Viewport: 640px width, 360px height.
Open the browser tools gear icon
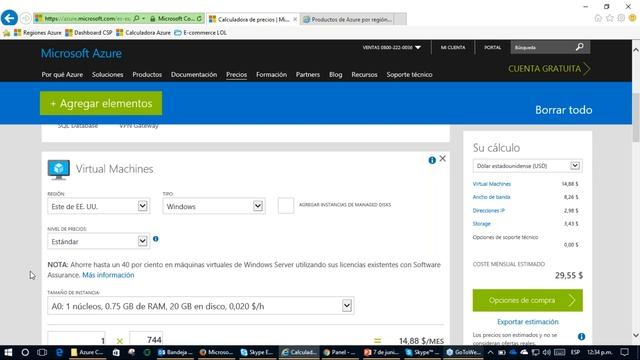(x=621, y=18)
